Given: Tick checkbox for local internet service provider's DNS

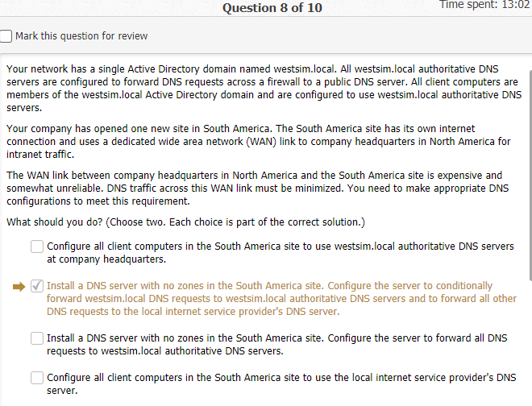Looking at the screenshot, I should tap(37, 377).
